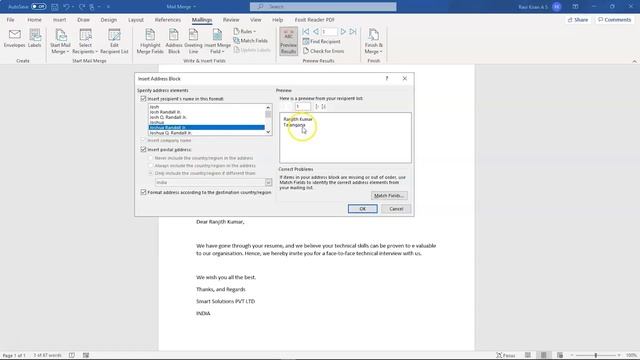Screen dimensions: 640x360
Task: Show next recipient in dialog preview
Action: pos(317,107)
